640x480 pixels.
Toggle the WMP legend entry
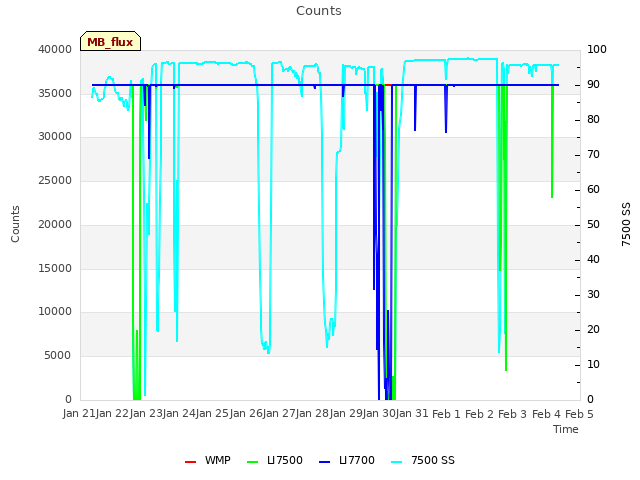208,460
